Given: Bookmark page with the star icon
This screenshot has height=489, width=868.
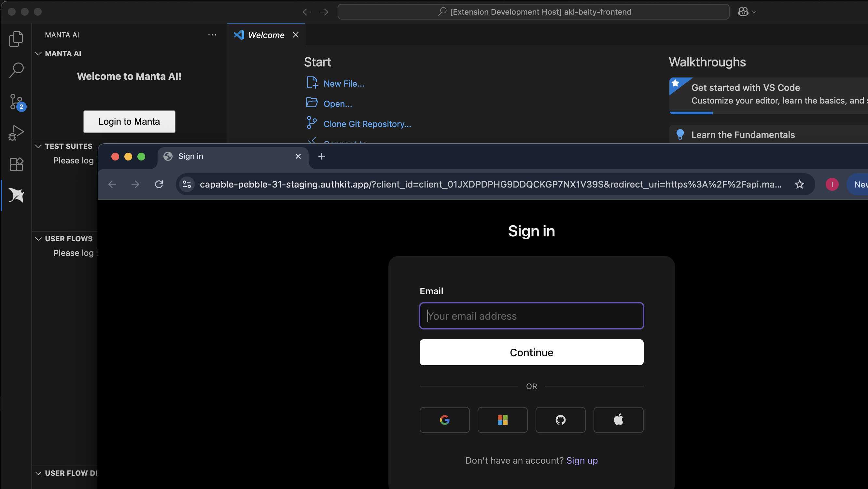Looking at the screenshot, I should click(799, 184).
